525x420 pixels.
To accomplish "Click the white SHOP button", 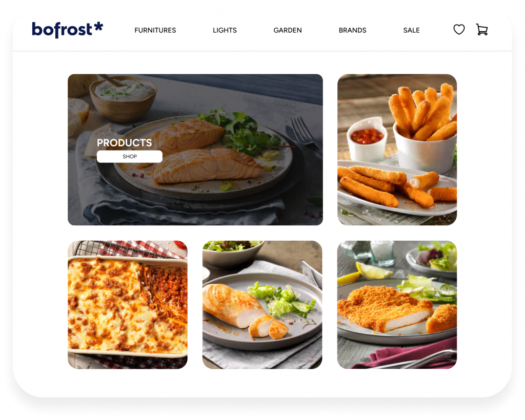I will pyautogui.click(x=130, y=157).
